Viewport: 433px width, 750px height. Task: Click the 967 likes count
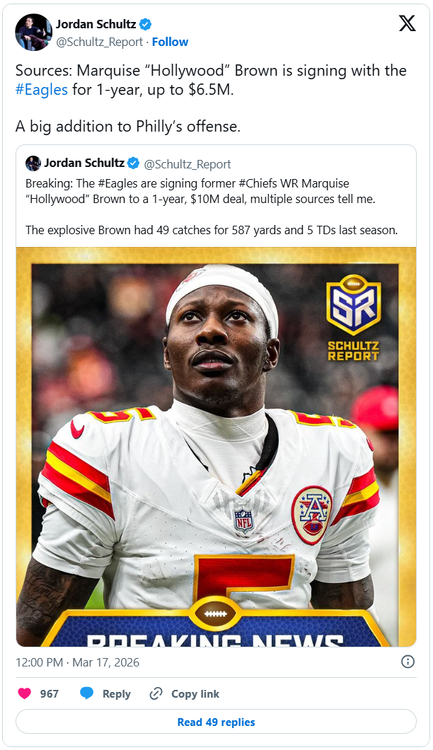point(49,694)
